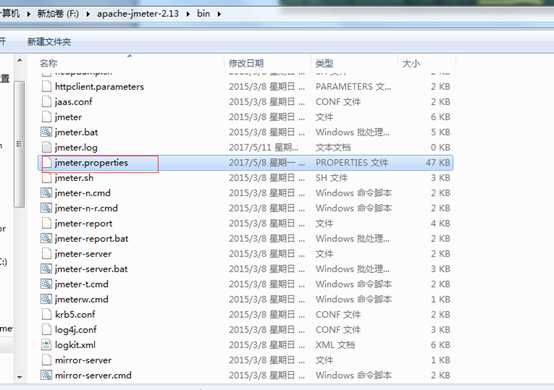Viewport: 554px width, 390px height.
Task: Select the jmeter.properties file name
Action: coord(92,163)
